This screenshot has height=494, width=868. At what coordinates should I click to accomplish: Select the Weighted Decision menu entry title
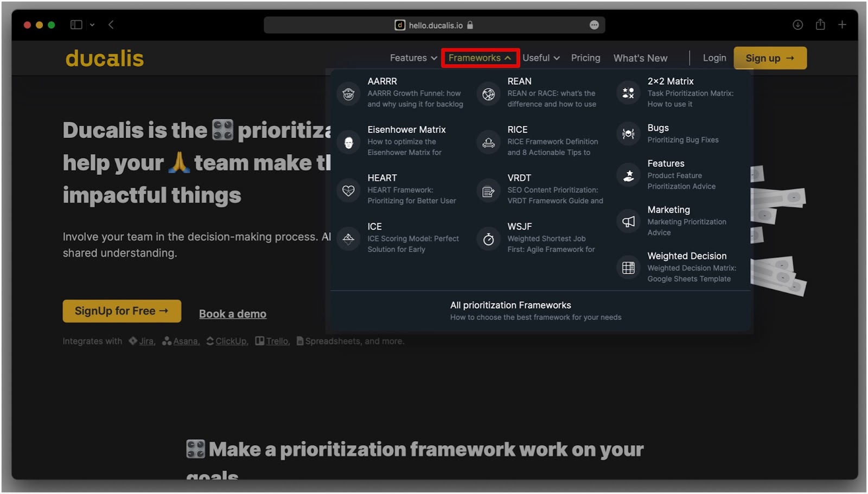point(687,256)
